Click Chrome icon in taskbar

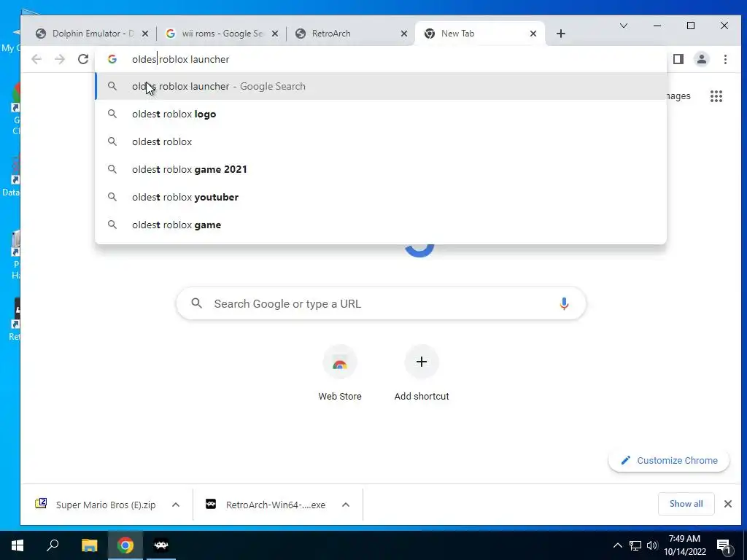(125, 545)
